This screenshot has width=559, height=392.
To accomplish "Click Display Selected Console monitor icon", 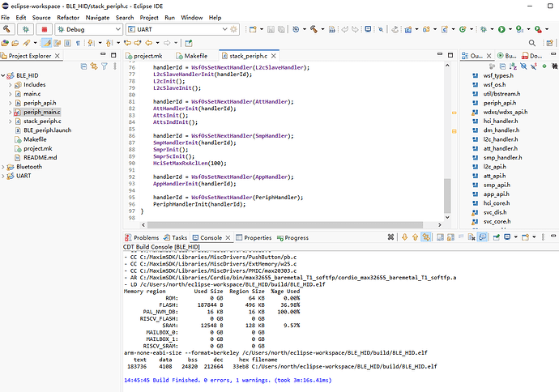I will [x=507, y=237].
